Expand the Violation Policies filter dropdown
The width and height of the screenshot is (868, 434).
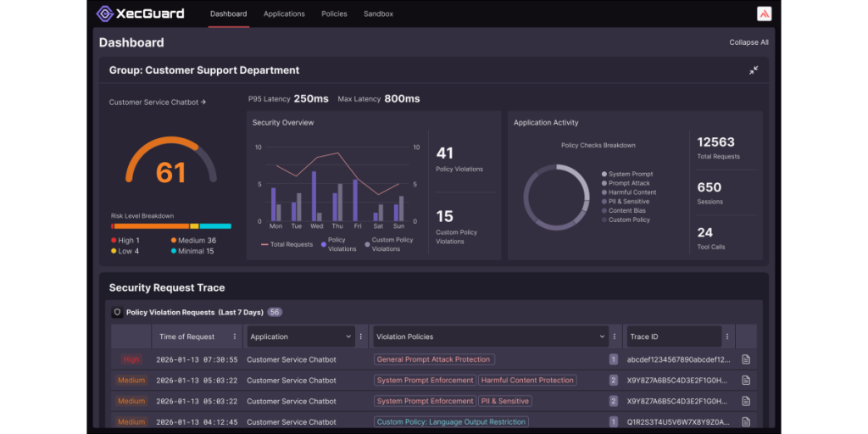point(603,337)
